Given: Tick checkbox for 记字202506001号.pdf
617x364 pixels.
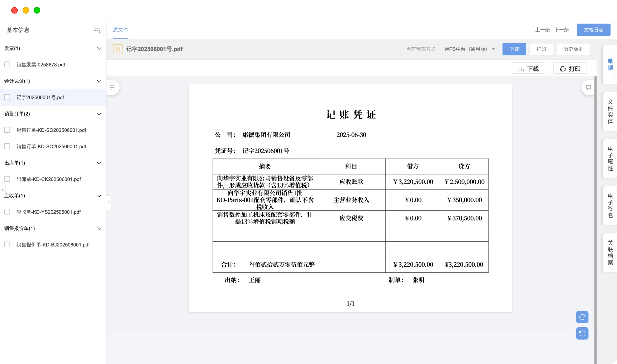Looking at the screenshot, I should click(7, 97).
